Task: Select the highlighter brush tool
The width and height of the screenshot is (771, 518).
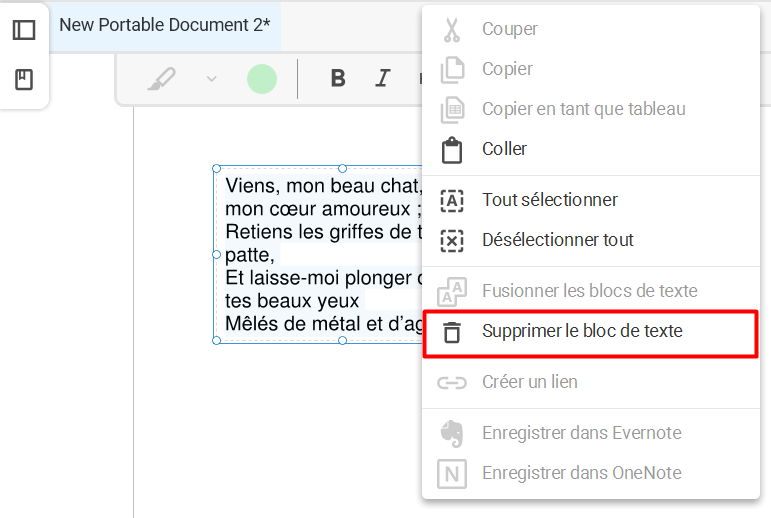Action: pos(160,79)
